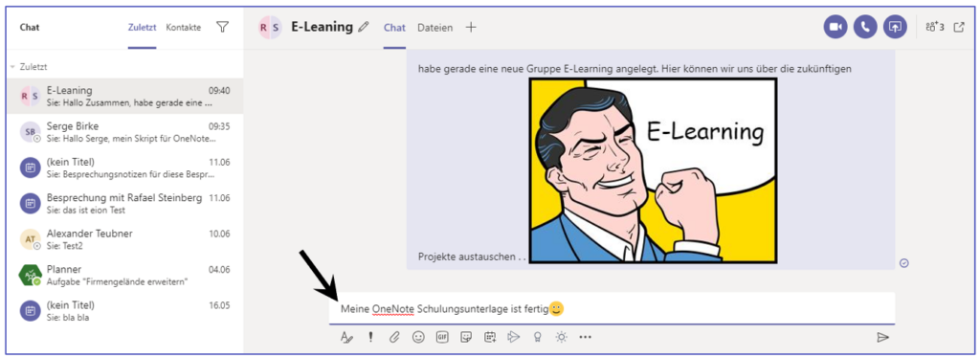The image size is (980, 357).
Task: Attach a file with paperclip icon
Action: tap(394, 337)
